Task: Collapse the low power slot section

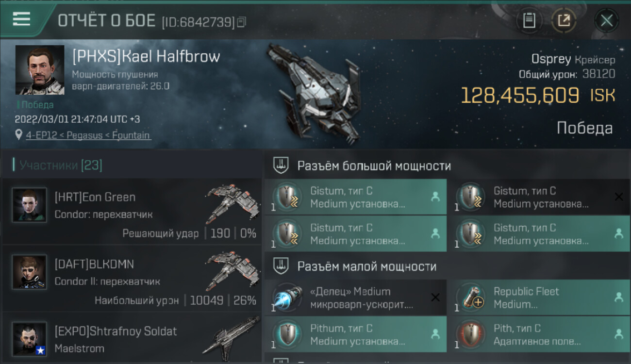Action: point(447,266)
